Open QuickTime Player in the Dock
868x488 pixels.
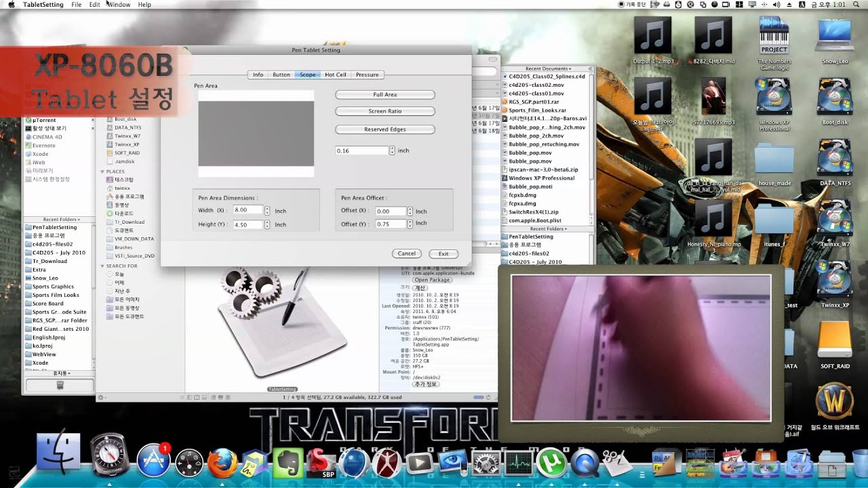coord(584,464)
